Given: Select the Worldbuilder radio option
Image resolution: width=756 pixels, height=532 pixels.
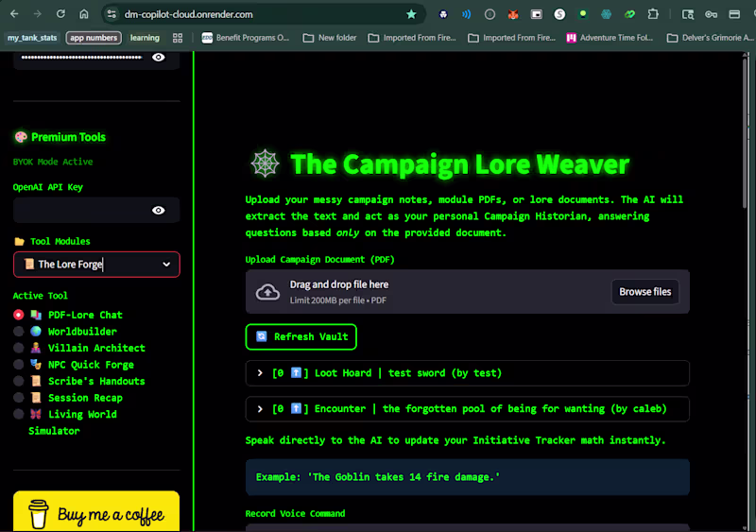Looking at the screenshot, I should [x=18, y=332].
